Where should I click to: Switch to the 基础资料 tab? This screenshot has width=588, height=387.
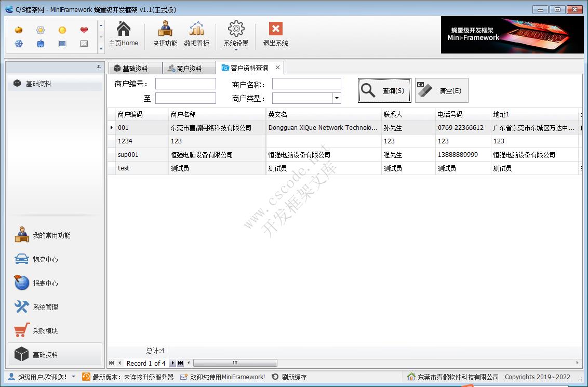pos(135,68)
